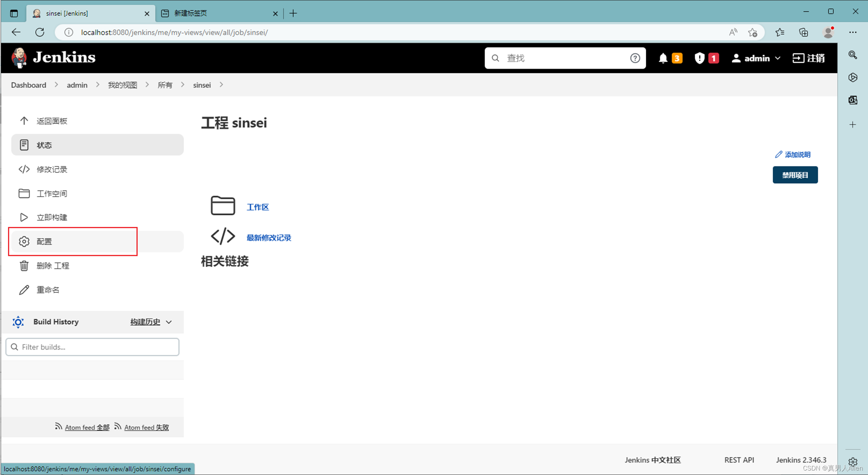Viewport: 868px width, 475px height.
Task: Click the Build History sun icon
Action: [x=18, y=322]
